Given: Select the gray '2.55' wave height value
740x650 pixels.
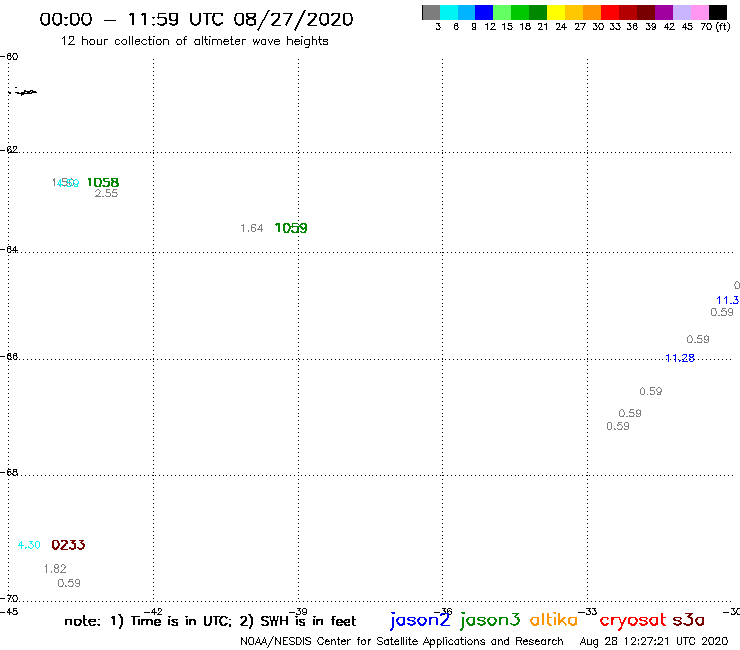Looking at the screenshot, I should 106,193.
